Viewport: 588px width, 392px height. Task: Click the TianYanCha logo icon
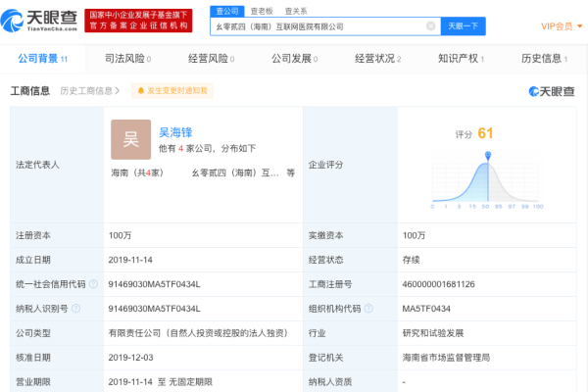pos(12,21)
